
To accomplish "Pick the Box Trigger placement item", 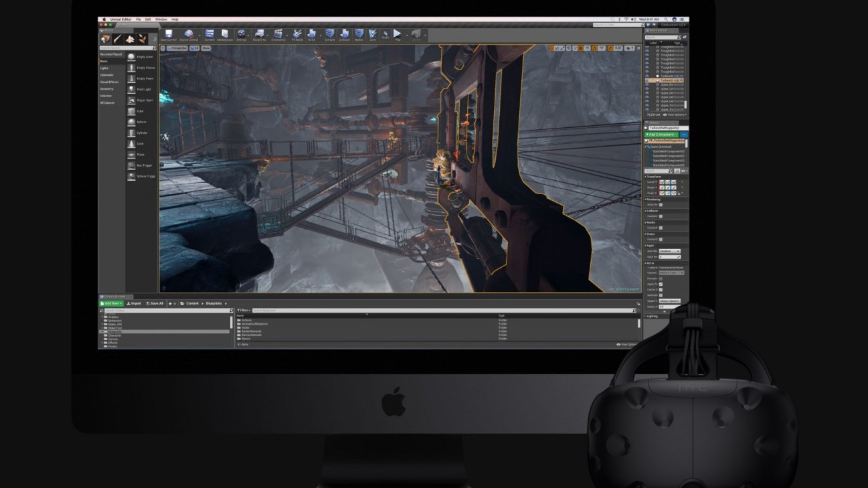I will tap(141, 165).
